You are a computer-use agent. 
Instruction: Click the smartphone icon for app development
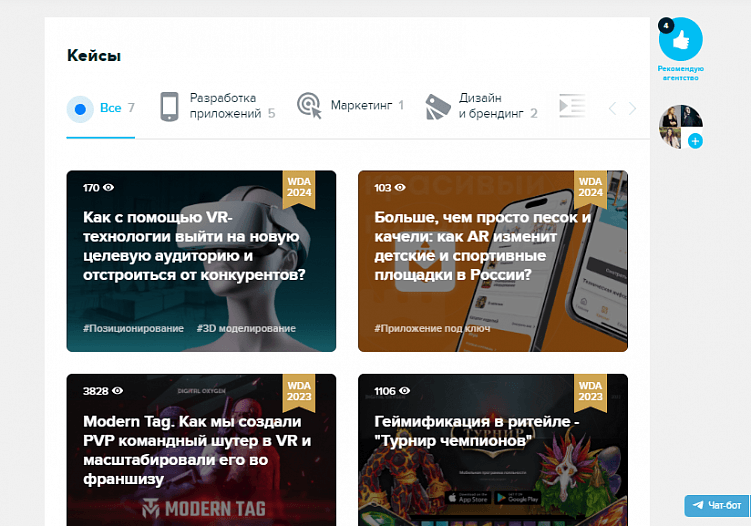pos(169,106)
